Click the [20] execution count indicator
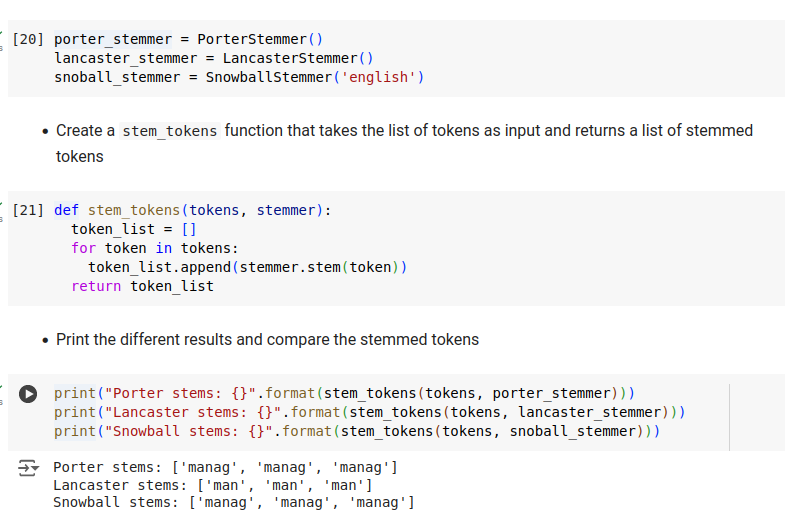The image size is (785, 525). tap(29, 39)
